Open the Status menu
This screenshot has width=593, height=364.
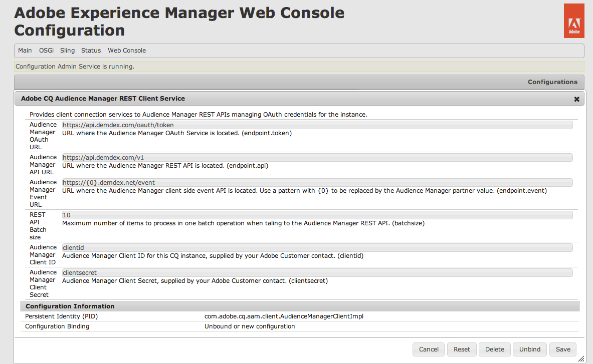click(91, 50)
